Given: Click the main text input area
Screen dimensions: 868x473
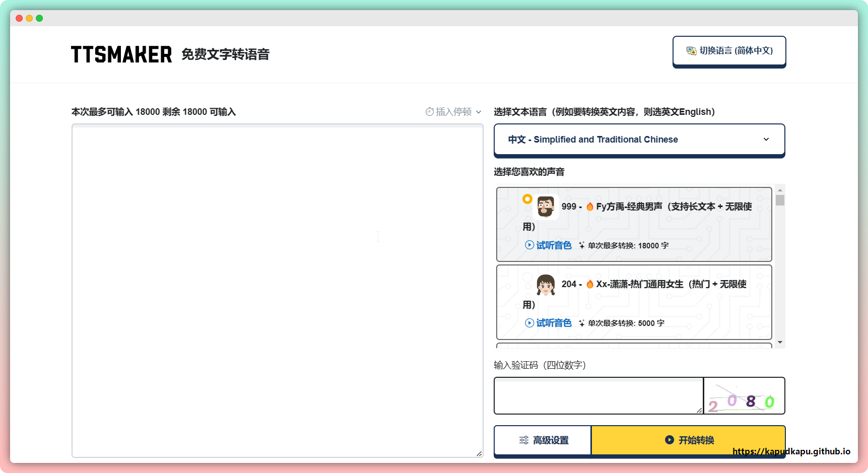Looking at the screenshot, I should click(x=277, y=291).
